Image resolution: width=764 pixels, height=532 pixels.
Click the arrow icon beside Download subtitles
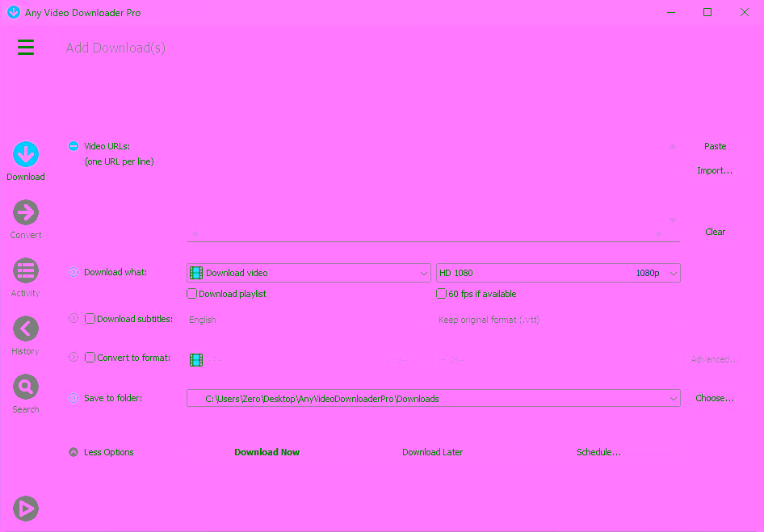tap(73, 319)
